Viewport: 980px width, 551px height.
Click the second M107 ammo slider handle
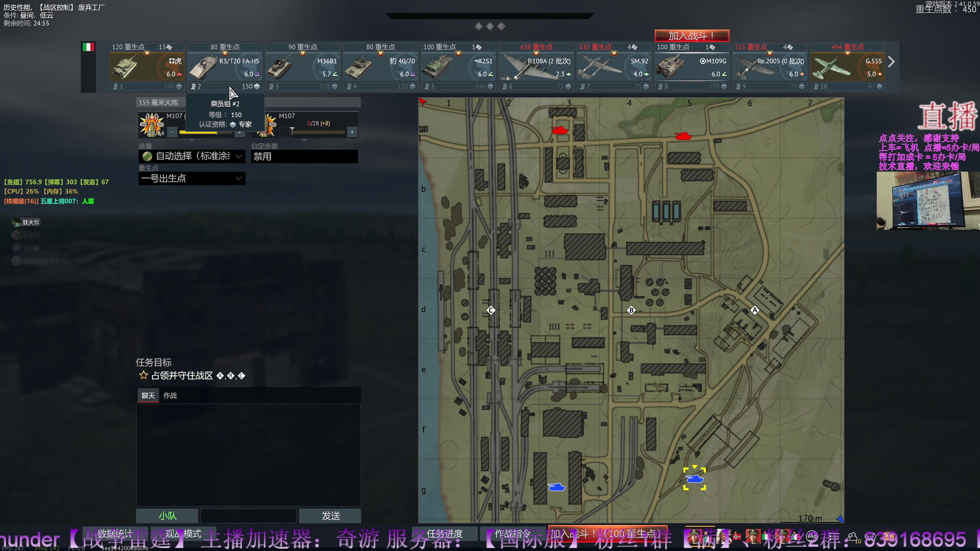point(292,131)
